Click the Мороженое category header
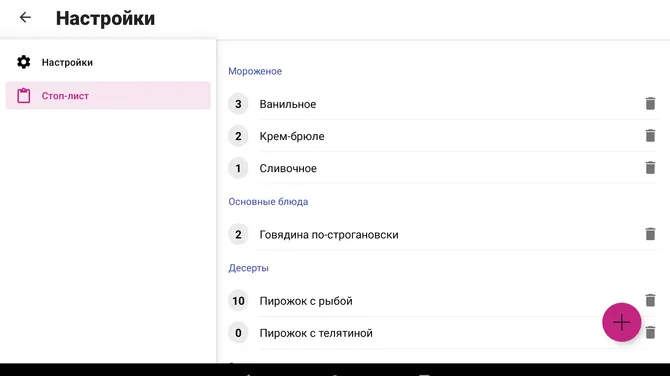The width and height of the screenshot is (670, 376). pos(255,71)
